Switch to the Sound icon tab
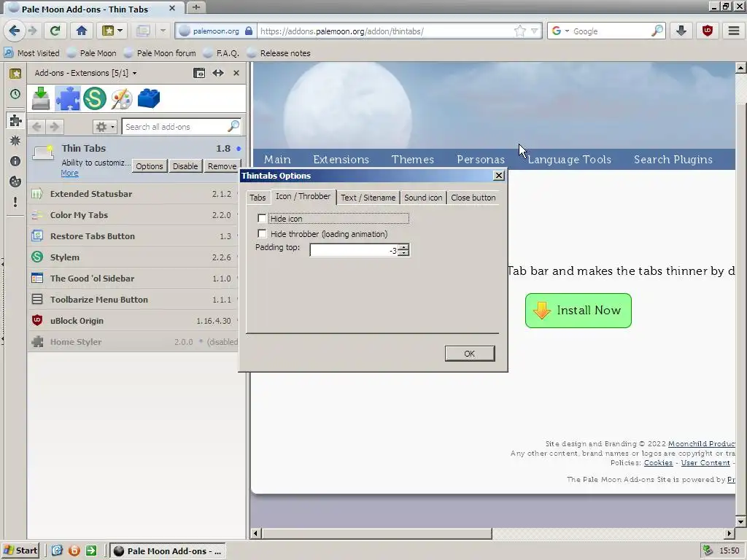 tap(423, 198)
